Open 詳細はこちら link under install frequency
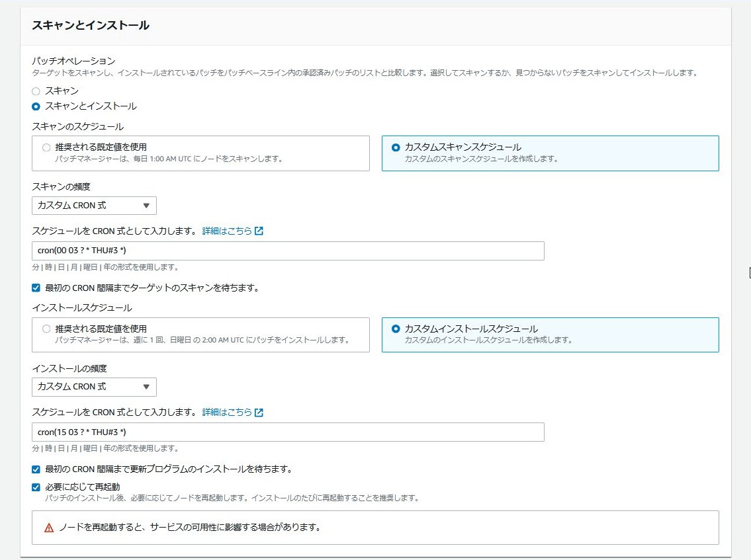 tap(226, 412)
